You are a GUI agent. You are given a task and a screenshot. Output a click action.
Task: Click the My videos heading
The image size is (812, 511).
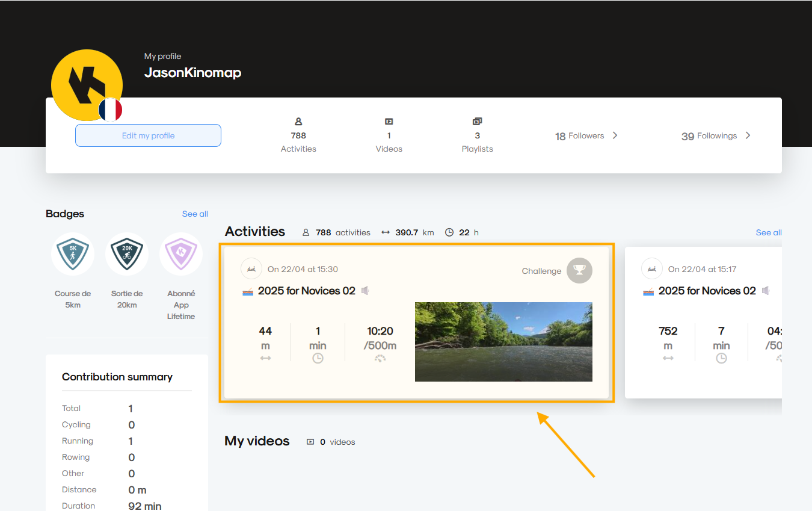(257, 441)
